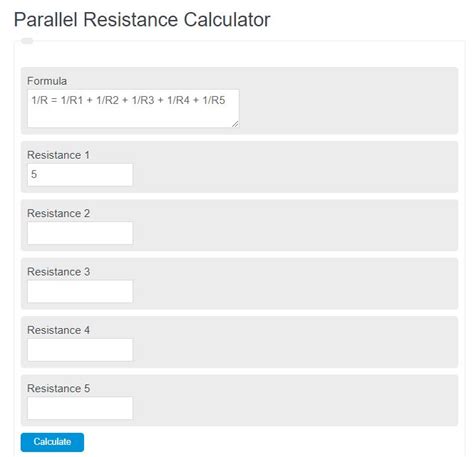Image resolution: width=474 pixels, height=457 pixels.
Task: Activate the Resistance 4 text box
Action: 80,350
